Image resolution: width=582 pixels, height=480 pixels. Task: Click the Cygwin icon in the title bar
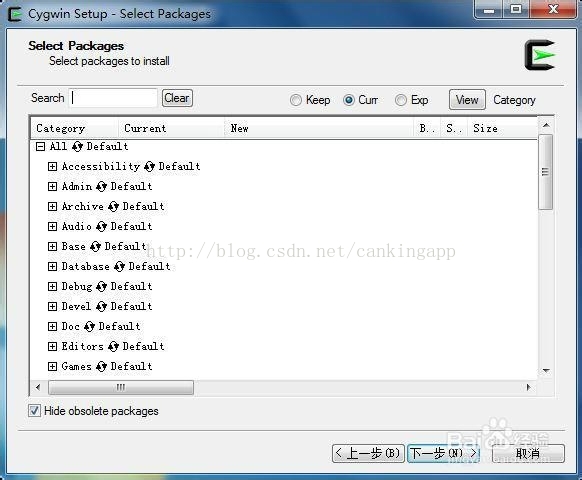click(15, 14)
